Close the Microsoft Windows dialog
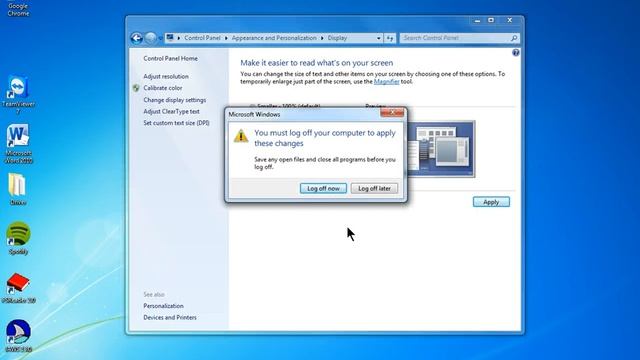Viewport: 640px width, 360px height. point(392,112)
